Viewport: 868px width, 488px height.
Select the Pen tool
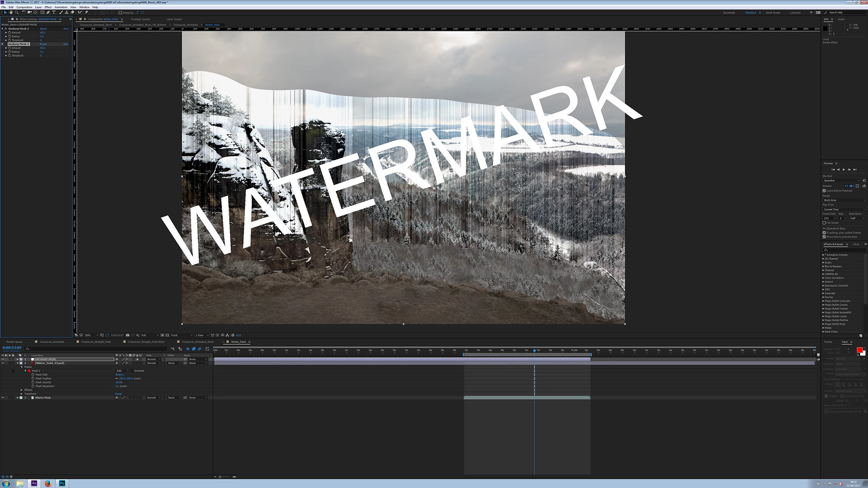(x=48, y=13)
